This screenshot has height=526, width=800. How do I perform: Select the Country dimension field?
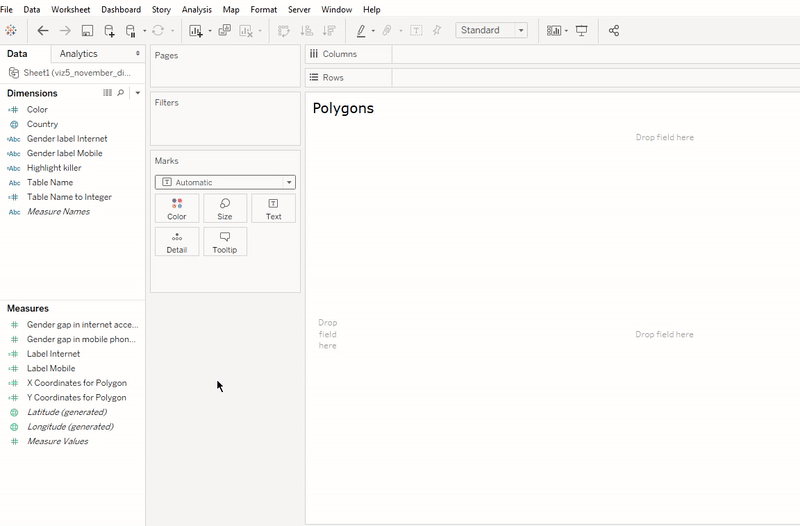coord(42,125)
